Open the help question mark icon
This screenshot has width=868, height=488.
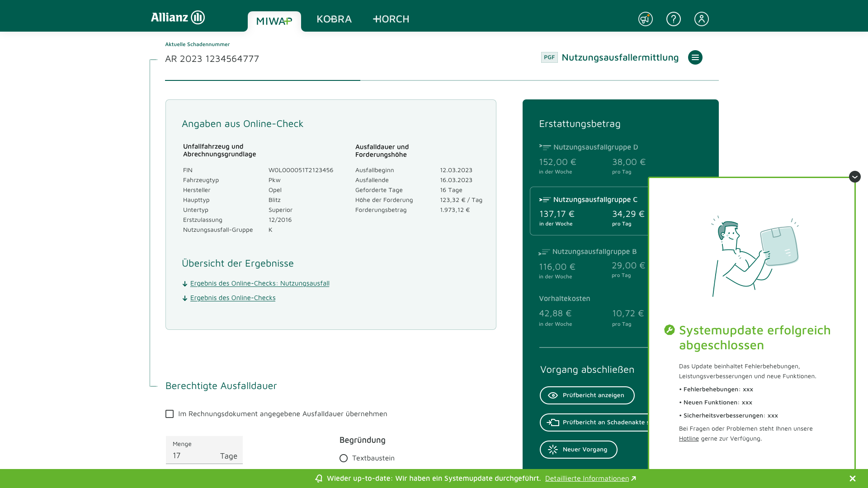(673, 19)
